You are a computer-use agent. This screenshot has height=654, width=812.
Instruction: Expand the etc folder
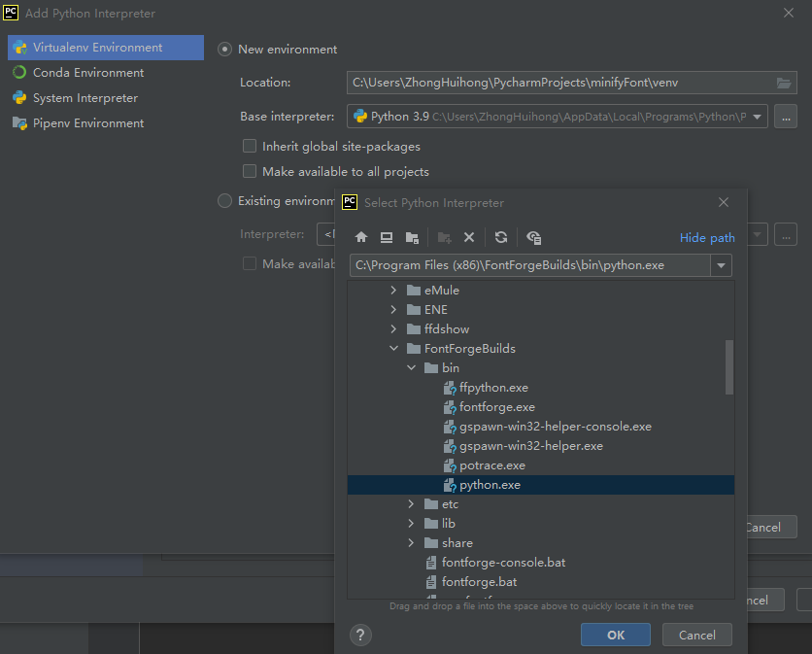tap(411, 504)
